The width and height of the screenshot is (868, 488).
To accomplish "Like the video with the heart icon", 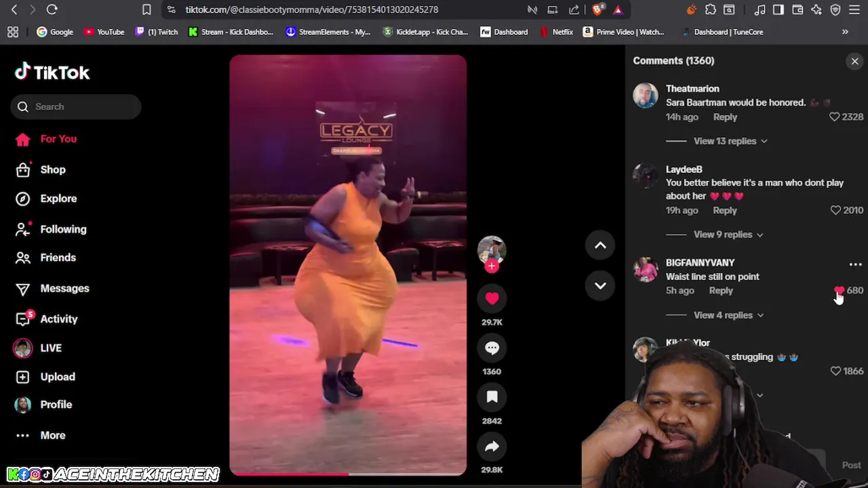I will pyautogui.click(x=492, y=298).
